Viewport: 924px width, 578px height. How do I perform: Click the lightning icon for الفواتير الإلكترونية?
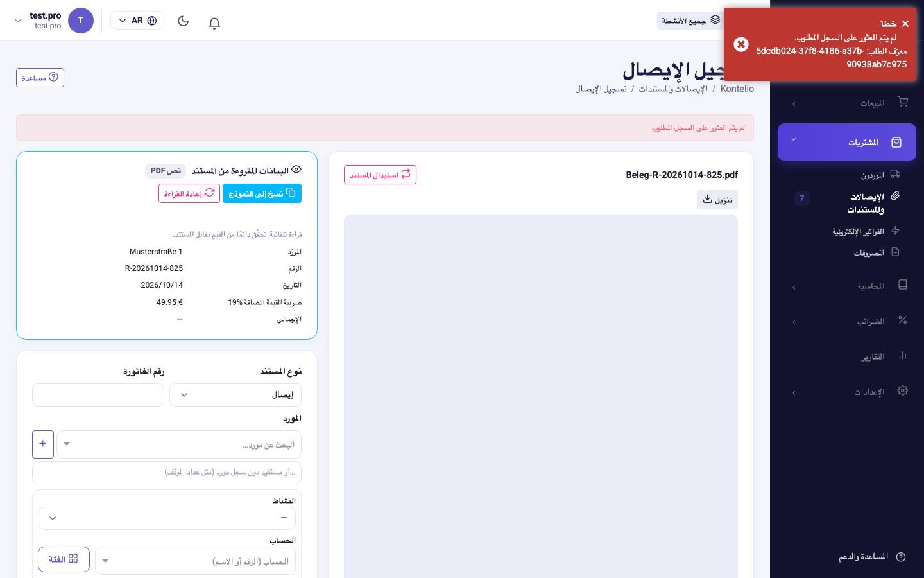point(895,230)
